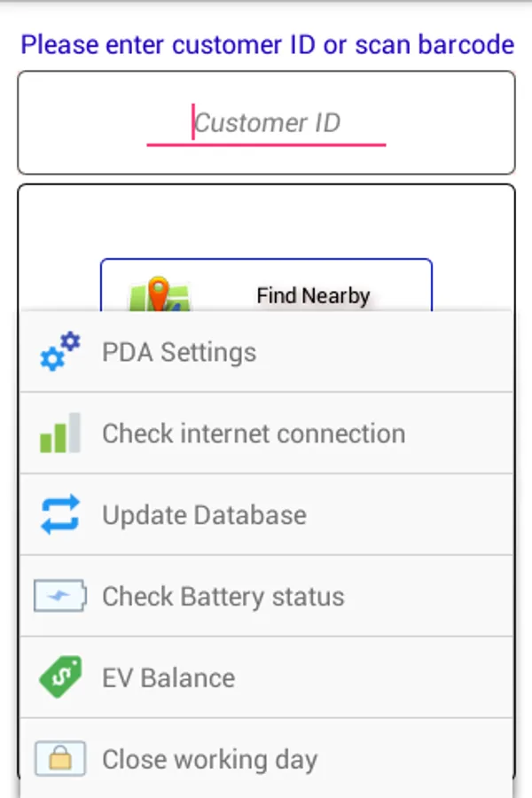Tap the yellow padlock icon

tap(60, 758)
